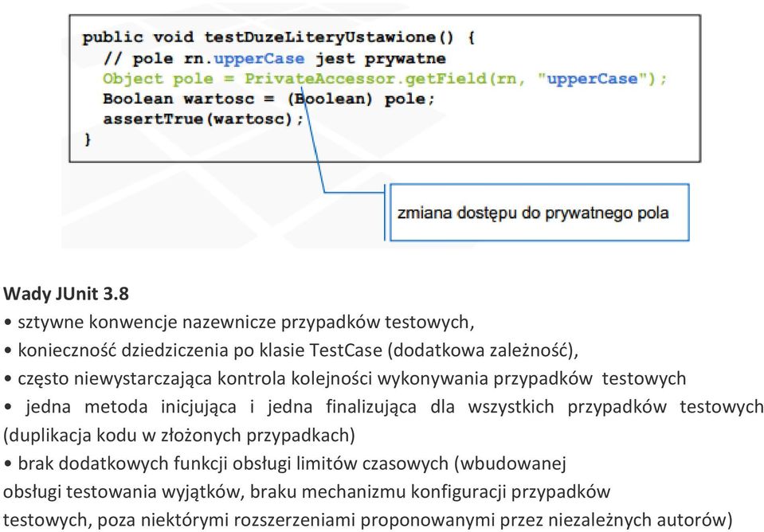Click the line 'obsługi testowania wyjątków, braku mechanizmu'
Viewport: 764px width, 532px height.
[307, 491]
